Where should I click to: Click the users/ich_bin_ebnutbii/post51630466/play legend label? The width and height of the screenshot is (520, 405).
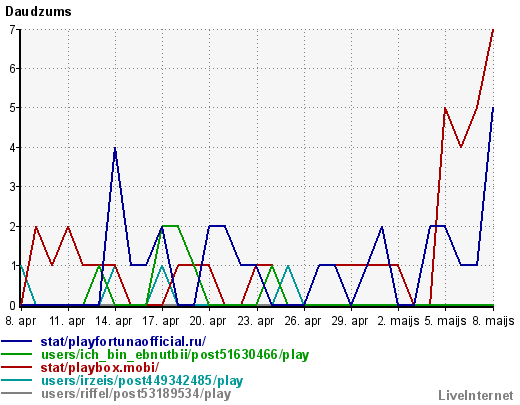coord(175,355)
